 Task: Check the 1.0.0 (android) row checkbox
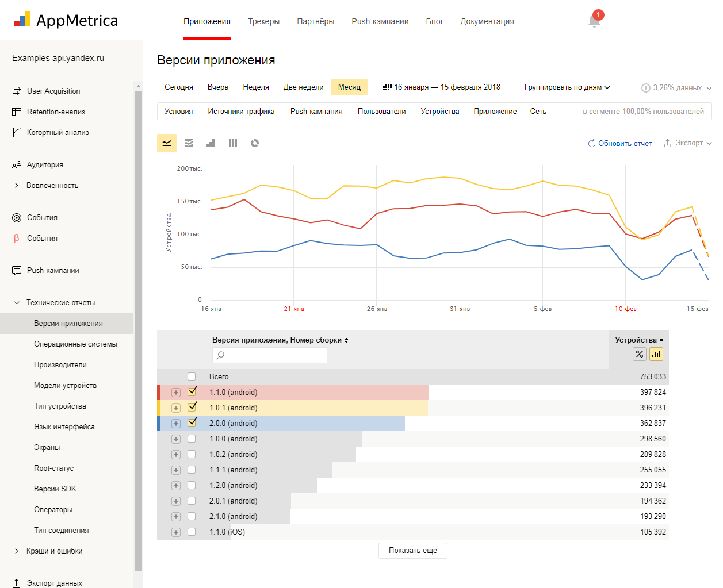192,439
